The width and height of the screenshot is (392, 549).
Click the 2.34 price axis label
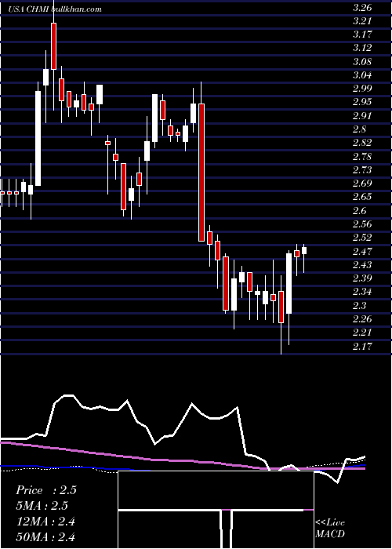tap(362, 292)
